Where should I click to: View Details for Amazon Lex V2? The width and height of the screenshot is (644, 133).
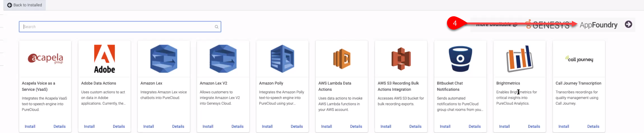click(238, 126)
